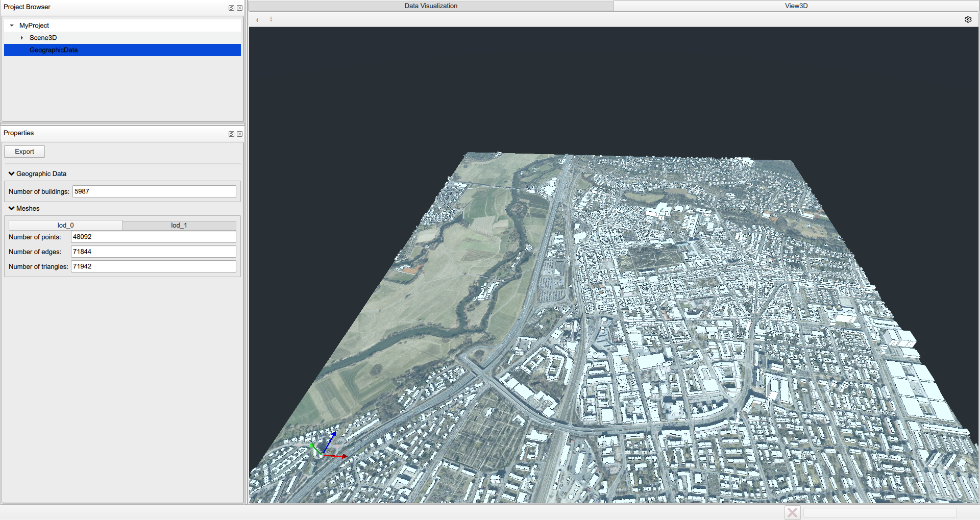Click the back chevron in View3D toolbar
Screen dimensions: 980x520
point(257,20)
